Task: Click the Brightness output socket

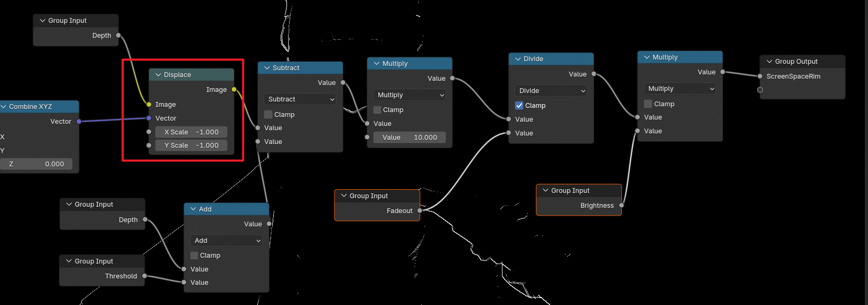Action: pyautogui.click(x=621, y=205)
